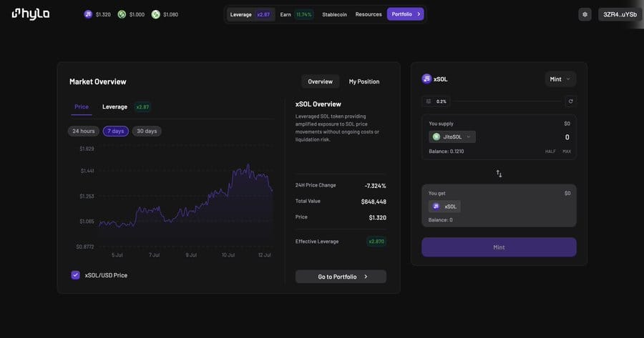The image size is (644, 338).
Task: Click the You supply amount field
Action: [x=567, y=137]
